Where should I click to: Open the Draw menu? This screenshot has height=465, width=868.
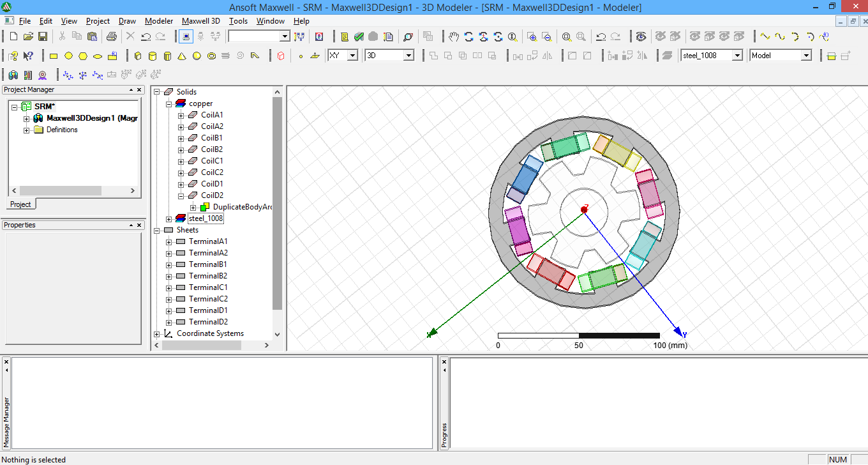coord(127,20)
